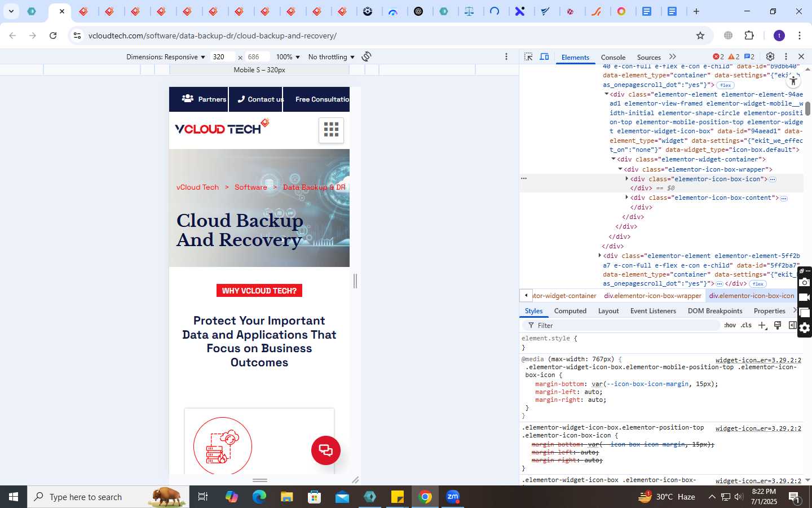Viewport: 812px width, 508px height.
Task: Open the Computed tab
Action: point(570,311)
